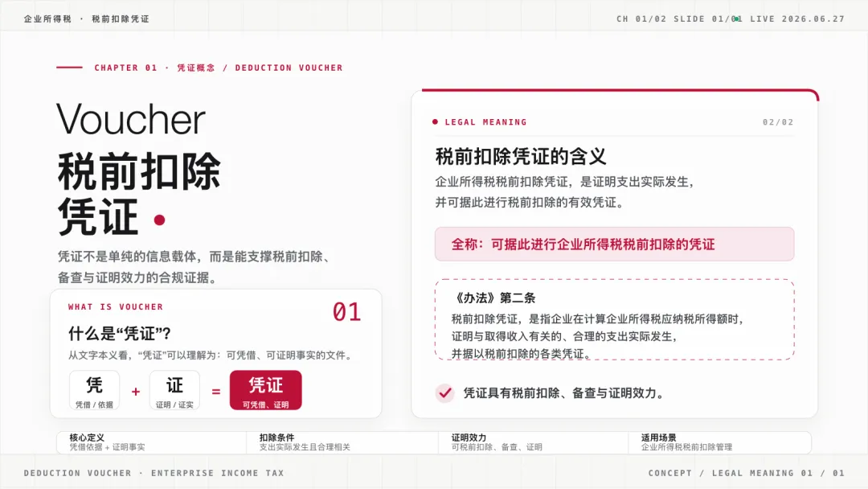Click the 02/02 page counter

click(x=778, y=121)
